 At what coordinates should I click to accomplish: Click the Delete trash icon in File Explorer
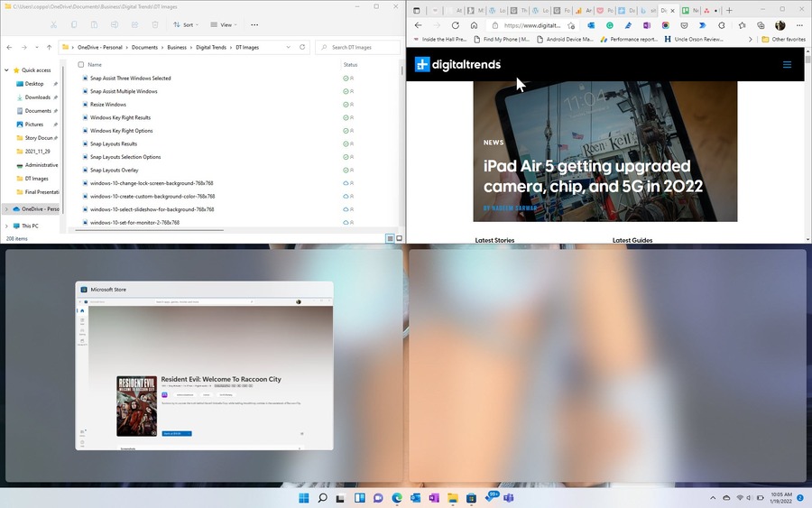155,25
